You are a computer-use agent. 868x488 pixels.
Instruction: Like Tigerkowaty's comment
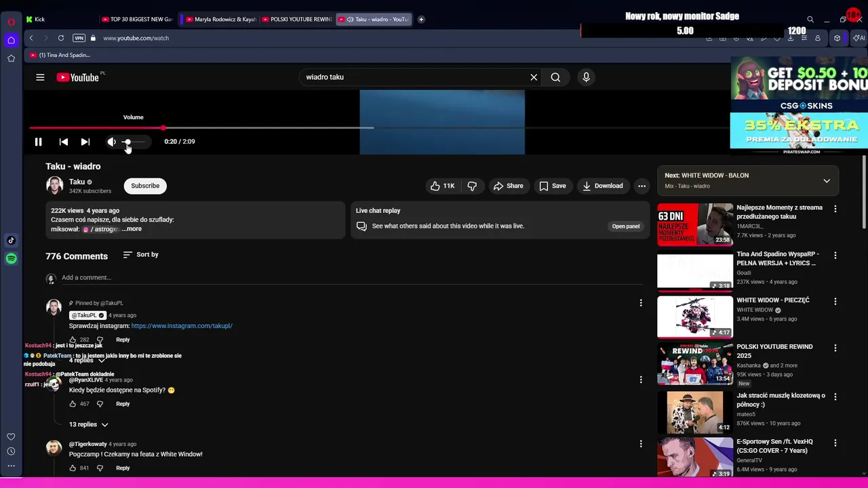[73, 468]
